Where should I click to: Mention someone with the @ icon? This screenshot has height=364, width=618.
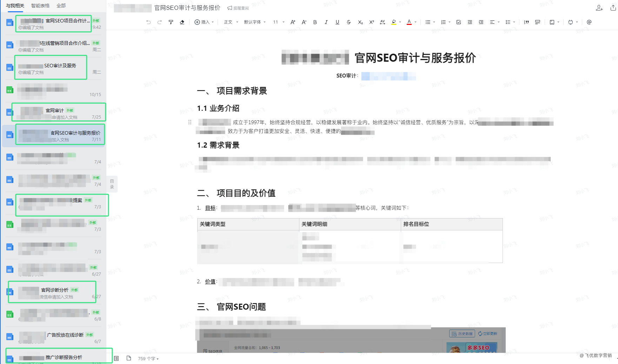coord(589,22)
